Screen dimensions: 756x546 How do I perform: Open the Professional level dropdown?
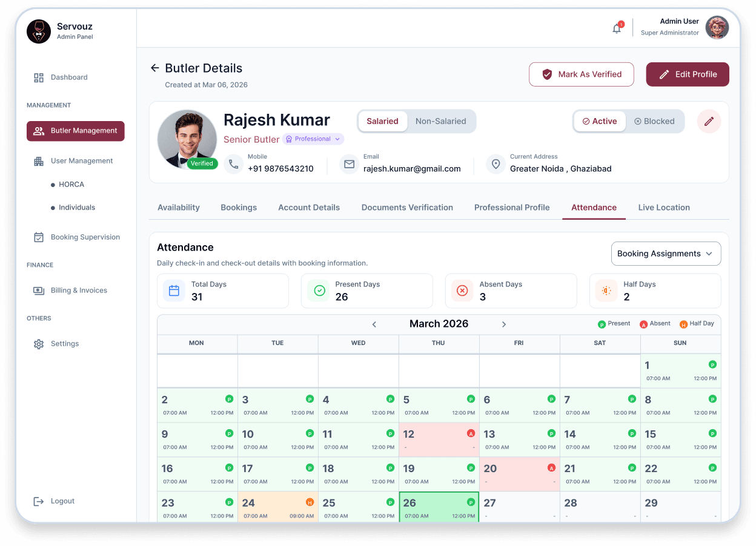(x=313, y=139)
